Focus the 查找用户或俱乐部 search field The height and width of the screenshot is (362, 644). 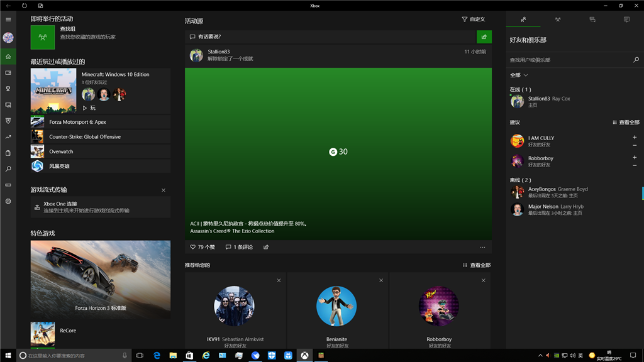570,60
